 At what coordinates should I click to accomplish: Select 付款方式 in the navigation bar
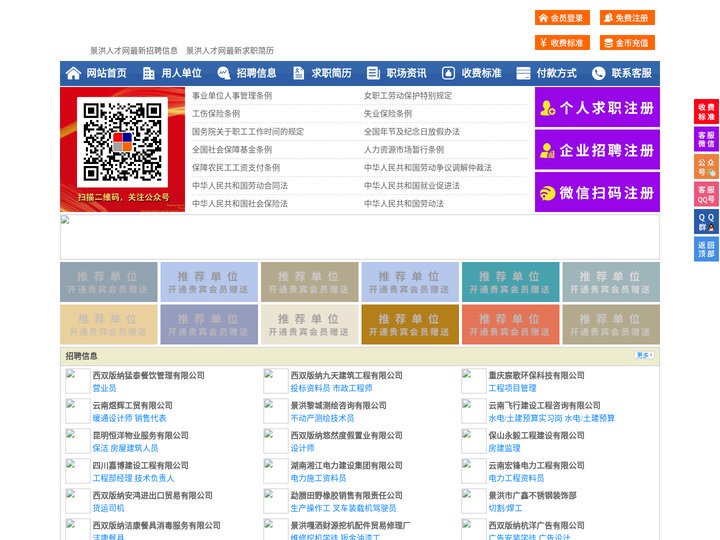tap(557, 73)
